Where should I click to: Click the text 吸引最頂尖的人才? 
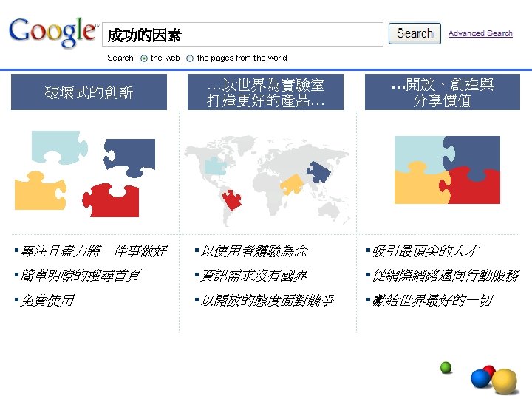click(426, 251)
